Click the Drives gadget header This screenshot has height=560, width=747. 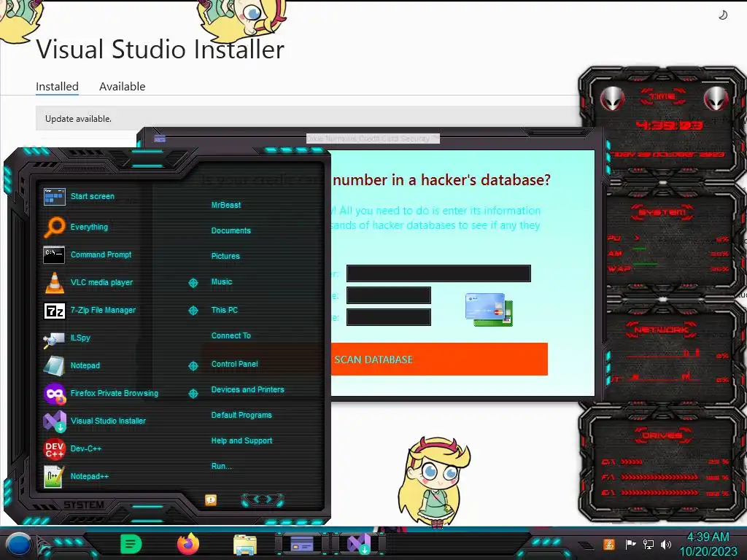click(x=661, y=435)
